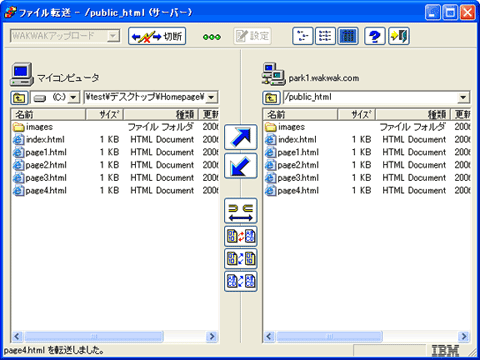
Task: Click the application icon in title bar
Action: coord(10,12)
